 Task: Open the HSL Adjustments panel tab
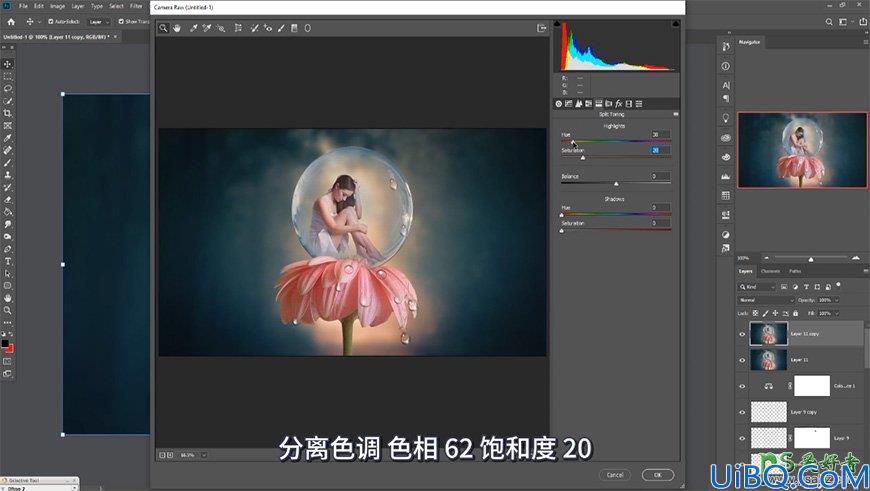click(589, 104)
